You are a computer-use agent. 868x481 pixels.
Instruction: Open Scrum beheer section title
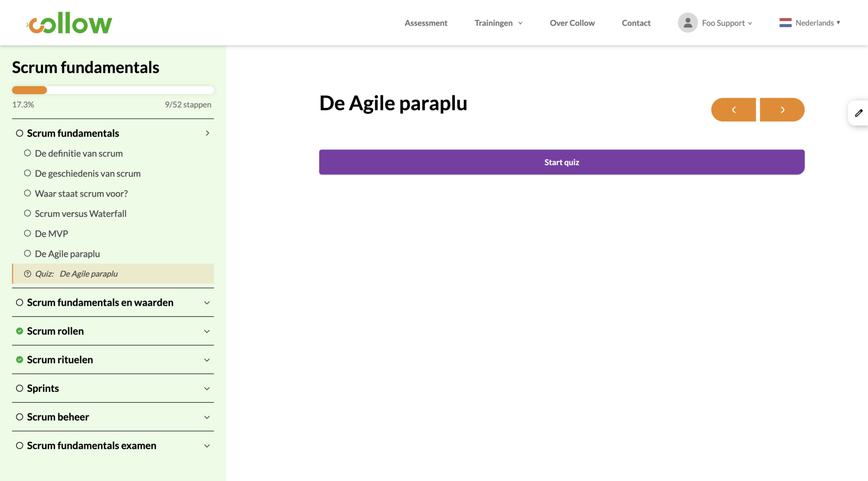(58, 417)
